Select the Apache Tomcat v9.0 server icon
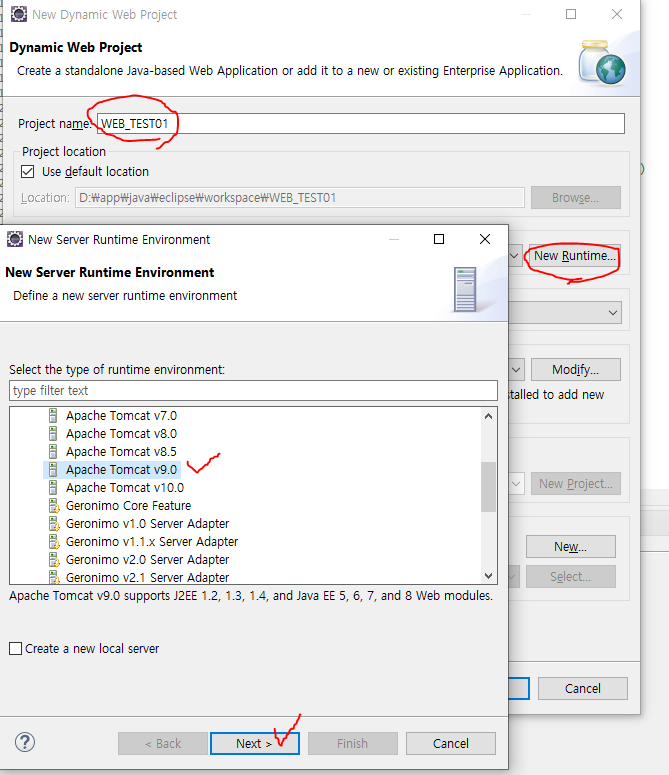The image size is (669, 775). [53, 470]
